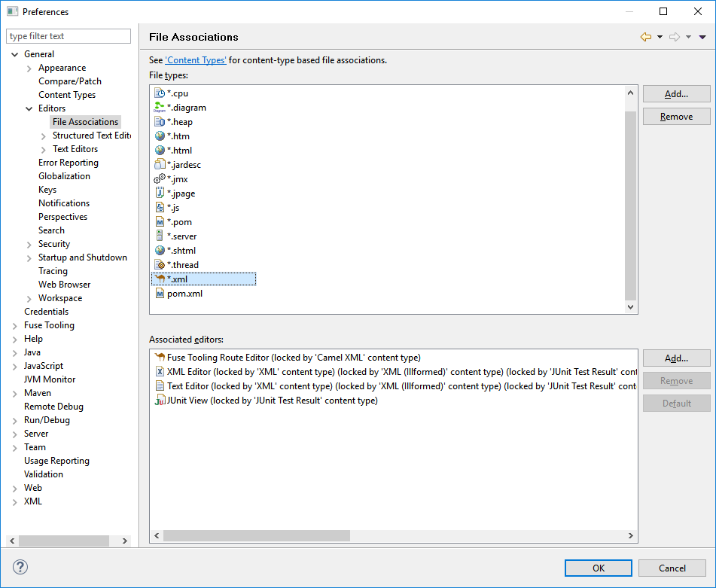Click the *.heap file type icon

pyautogui.click(x=160, y=122)
